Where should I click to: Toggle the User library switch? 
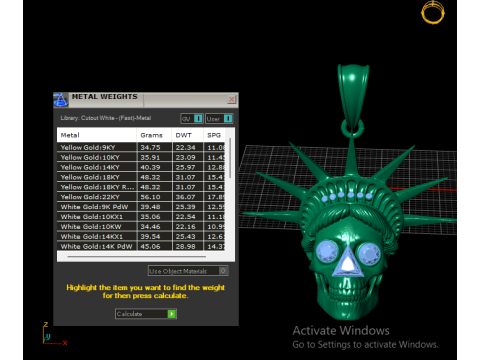pos(219,119)
